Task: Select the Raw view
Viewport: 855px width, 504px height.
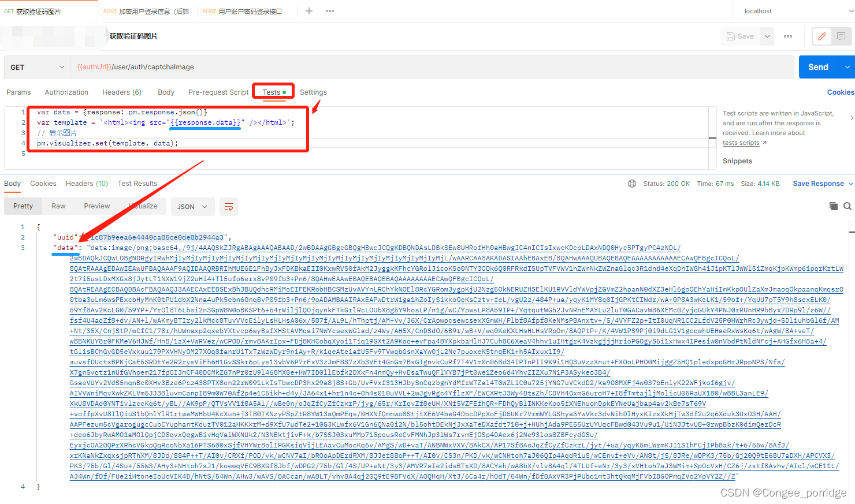Action: [x=58, y=206]
